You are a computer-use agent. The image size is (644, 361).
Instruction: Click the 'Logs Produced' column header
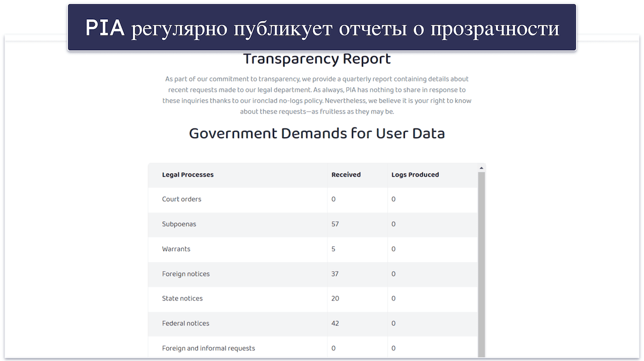(415, 175)
